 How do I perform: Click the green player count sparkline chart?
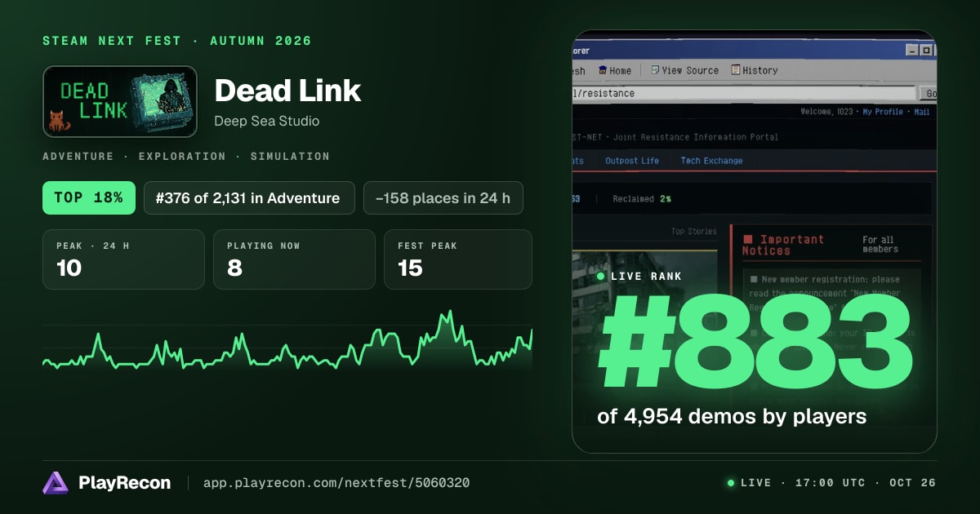[287, 341]
